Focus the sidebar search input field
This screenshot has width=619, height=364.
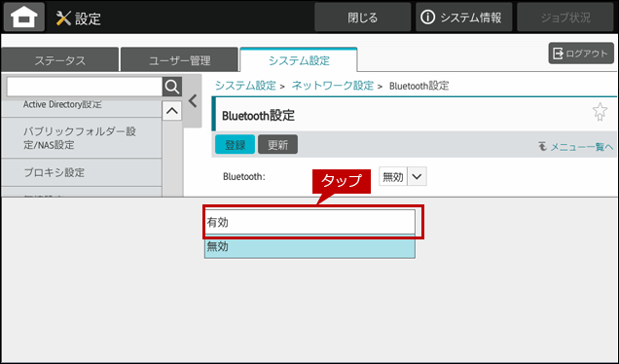pos(85,87)
